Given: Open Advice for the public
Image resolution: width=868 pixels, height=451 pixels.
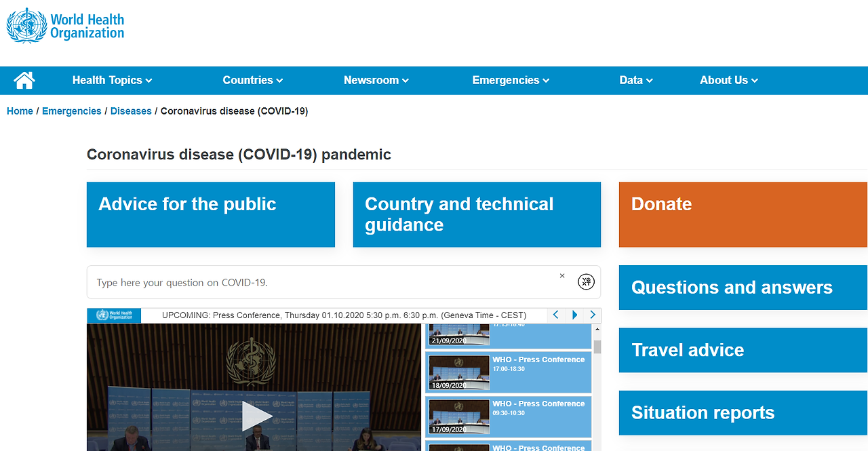Looking at the screenshot, I should (x=211, y=214).
